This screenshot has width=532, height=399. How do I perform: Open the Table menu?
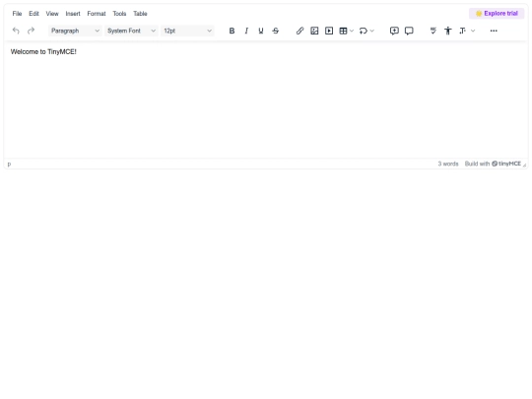pos(140,14)
